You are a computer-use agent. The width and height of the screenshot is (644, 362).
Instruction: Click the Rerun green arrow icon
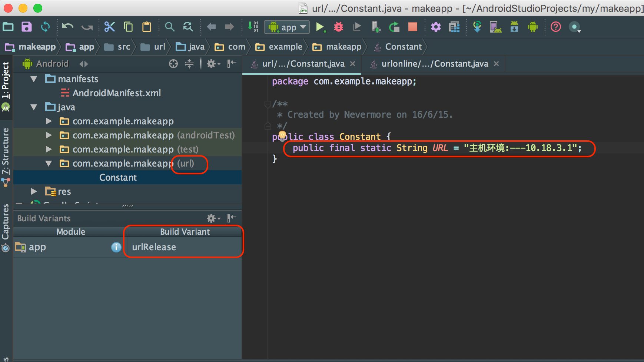394,27
